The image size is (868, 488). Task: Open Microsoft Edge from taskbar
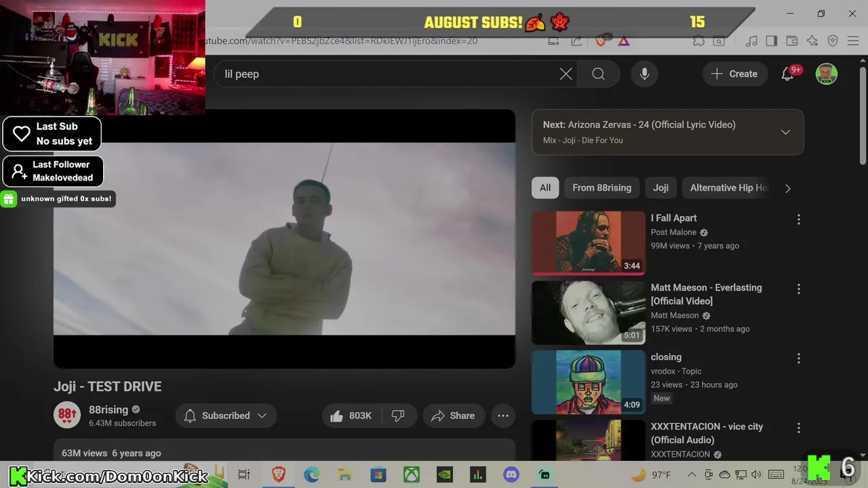pyautogui.click(x=311, y=474)
